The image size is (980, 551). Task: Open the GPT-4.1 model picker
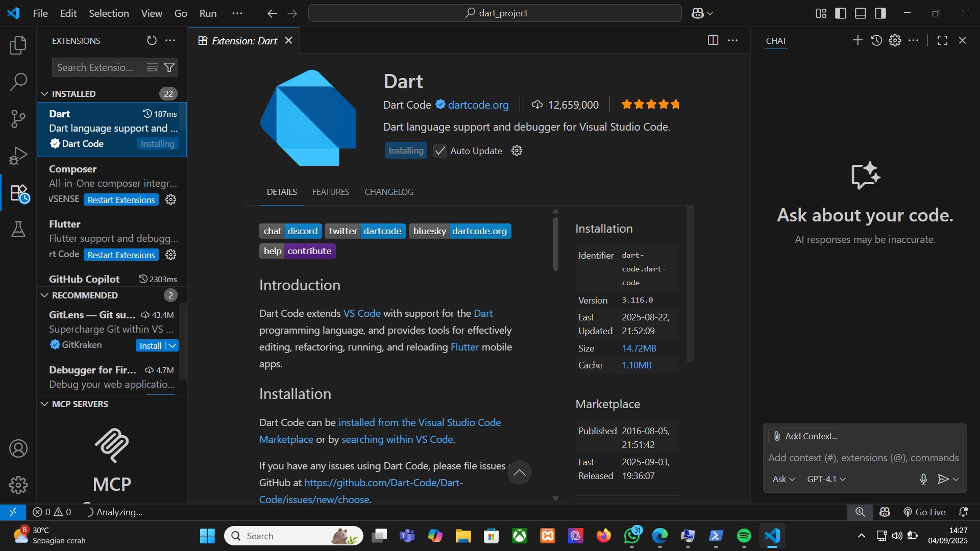[x=825, y=479]
